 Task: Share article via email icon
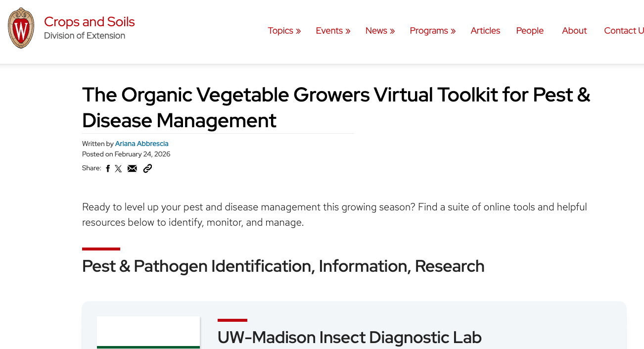pyautogui.click(x=132, y=169)
